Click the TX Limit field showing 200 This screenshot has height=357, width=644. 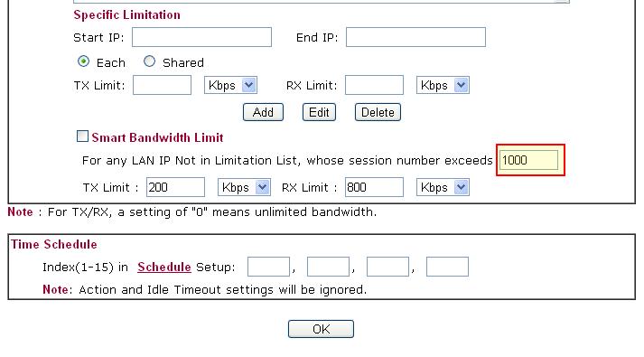(x=176, y=187)
